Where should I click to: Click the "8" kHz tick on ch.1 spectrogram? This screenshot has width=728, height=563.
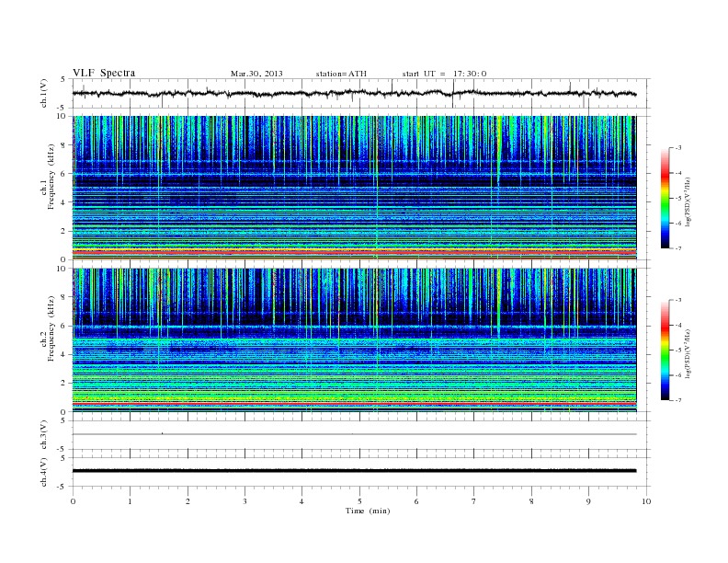(63, 145)
